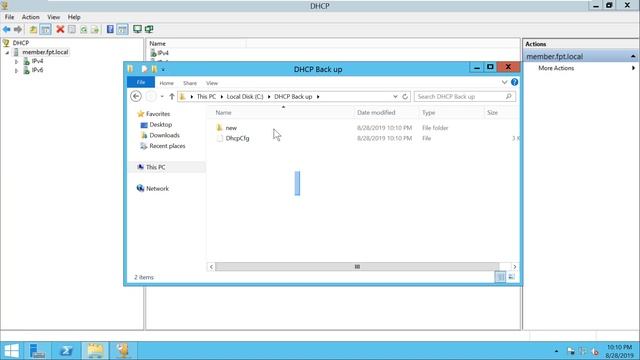
Task: Select the DhcpCfg file
Action: 237,138
